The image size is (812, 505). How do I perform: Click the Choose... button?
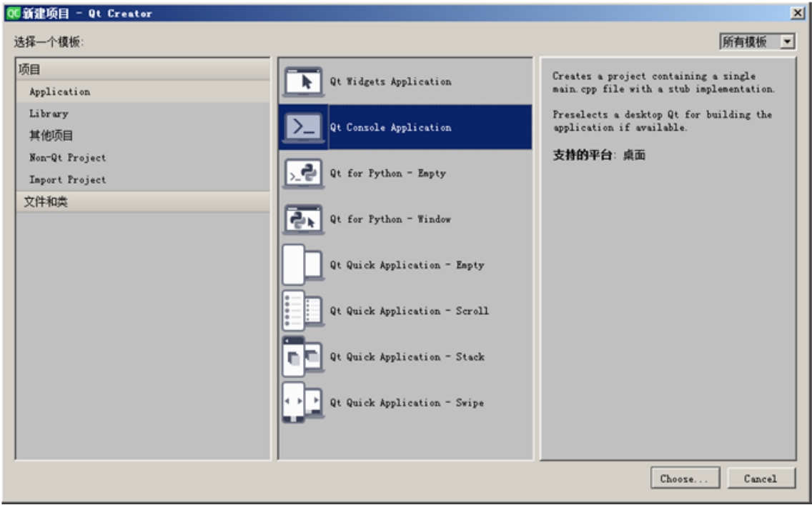click(685, 478)
